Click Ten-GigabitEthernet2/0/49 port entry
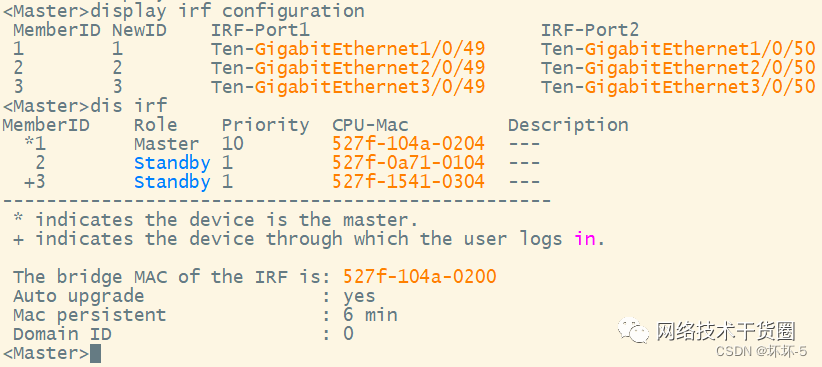Image resolution: width=822 pixels, height=367 pixels. [348, 68]
